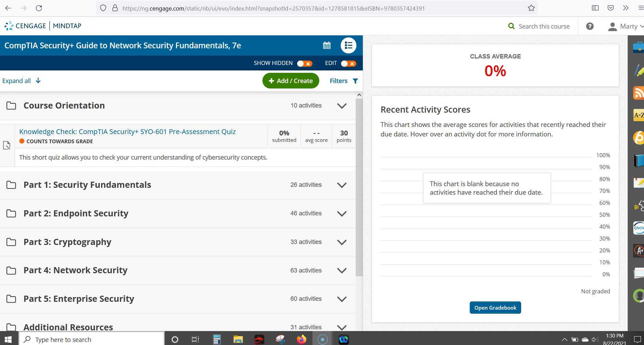
Task: Enable the SHOW HIDDEN toggle
Action: tap(304, 63)
